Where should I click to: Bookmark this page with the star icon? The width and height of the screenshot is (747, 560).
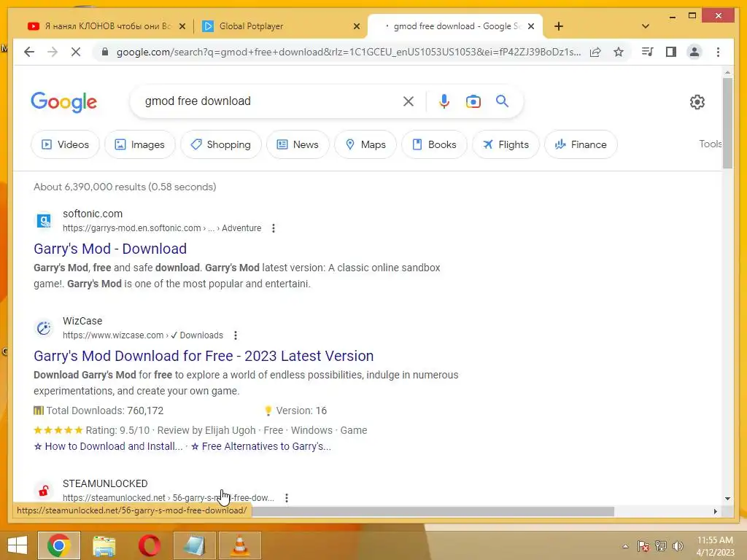[x=619, y=52]
